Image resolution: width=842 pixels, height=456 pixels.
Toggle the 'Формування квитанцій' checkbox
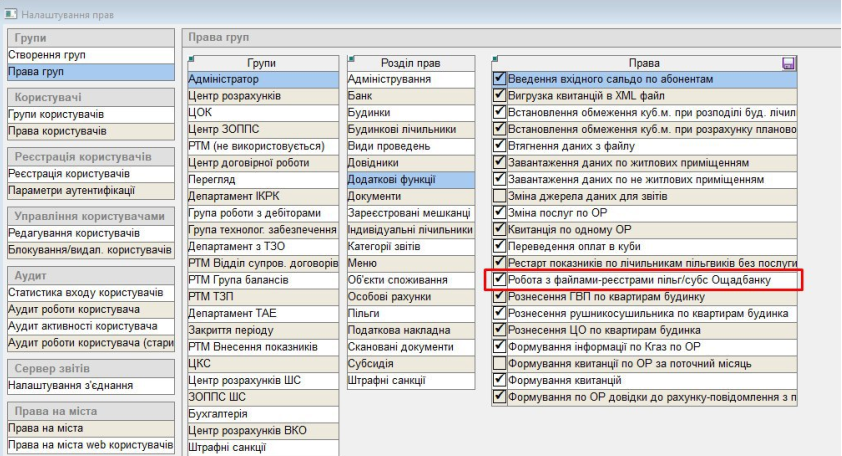[500, 381]
